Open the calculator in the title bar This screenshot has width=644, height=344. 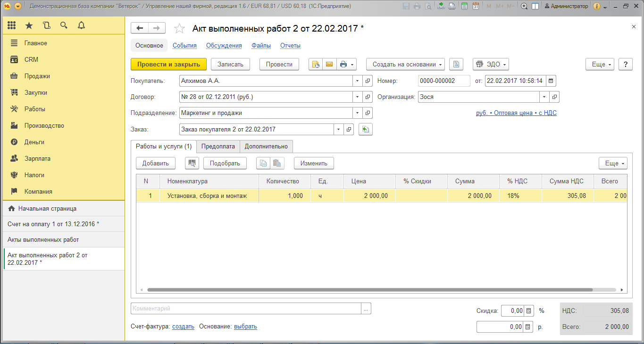click(465, 6)
